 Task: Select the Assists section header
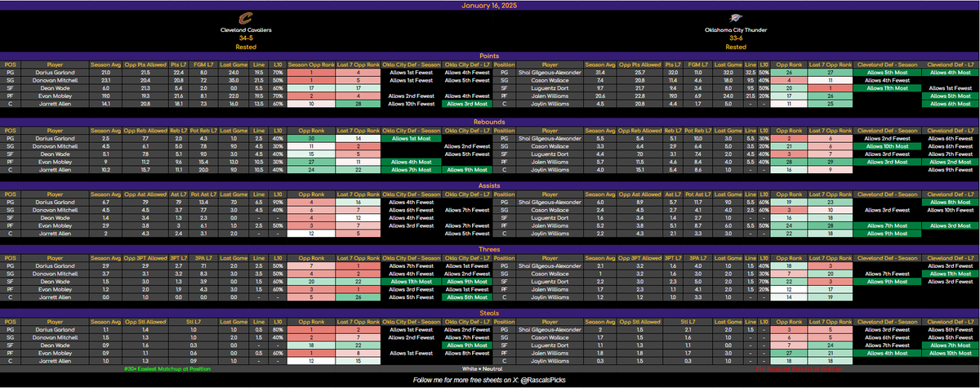[x=490, y=186]
